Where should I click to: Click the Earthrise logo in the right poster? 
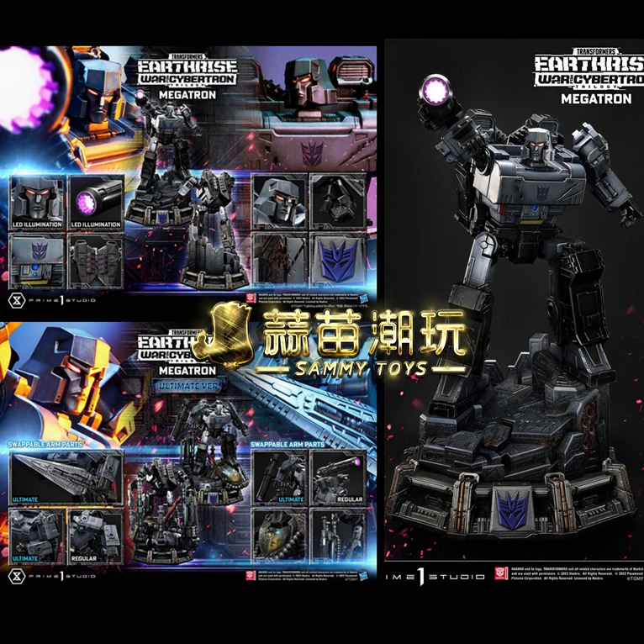589,68
